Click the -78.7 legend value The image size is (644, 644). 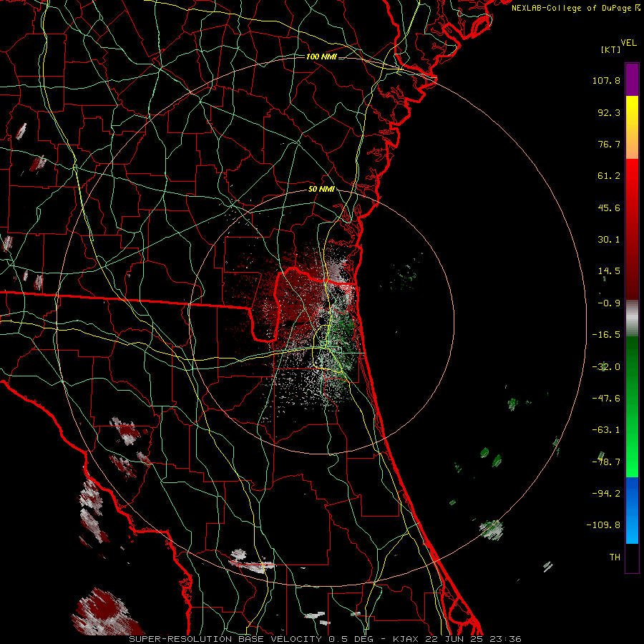click(606, 462)
